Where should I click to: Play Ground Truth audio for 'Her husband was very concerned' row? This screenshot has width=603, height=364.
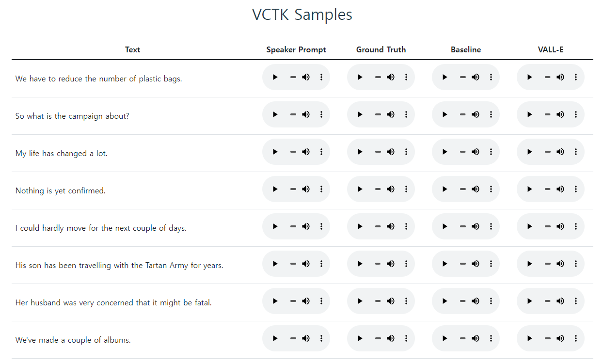(360, 301)
